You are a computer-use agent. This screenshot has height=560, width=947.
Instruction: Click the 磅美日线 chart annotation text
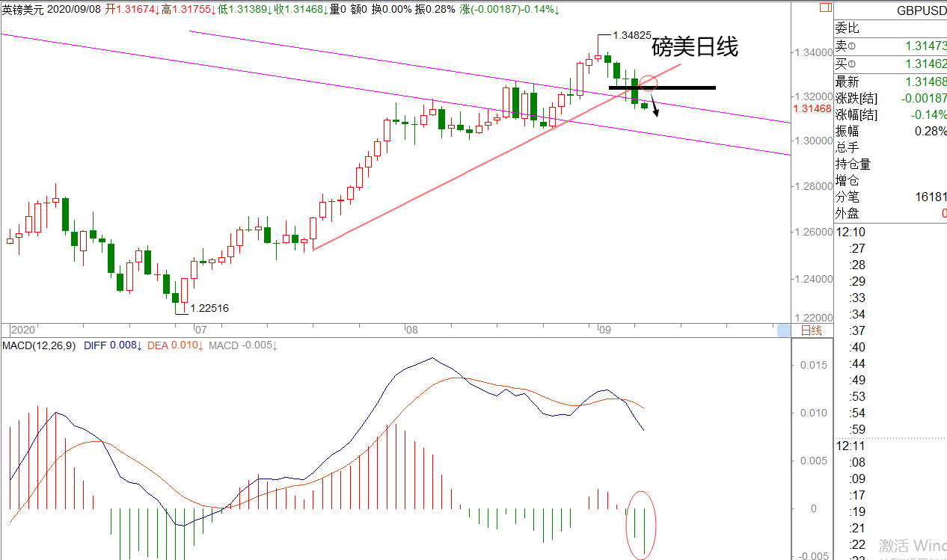[695, 47]
